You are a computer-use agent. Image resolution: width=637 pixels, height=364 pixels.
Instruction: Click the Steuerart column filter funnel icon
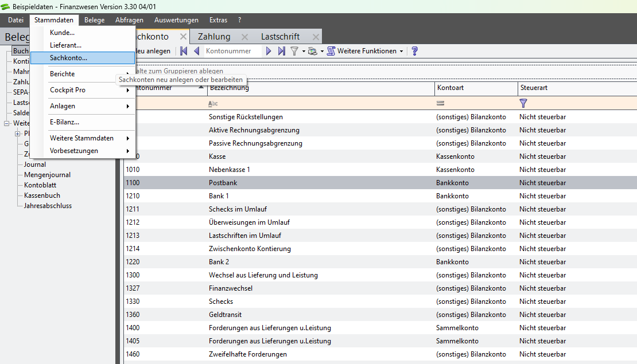523,103
